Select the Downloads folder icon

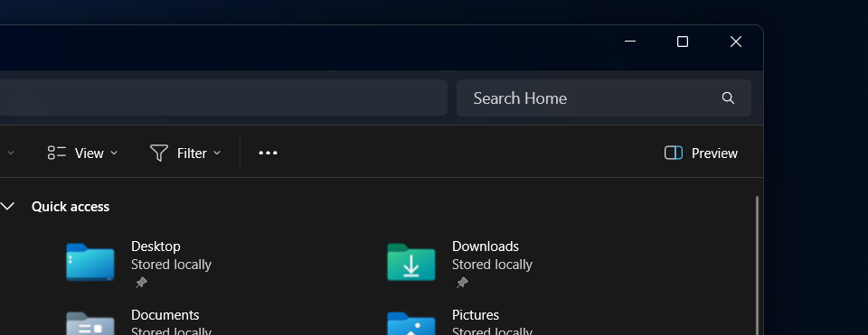411,262
